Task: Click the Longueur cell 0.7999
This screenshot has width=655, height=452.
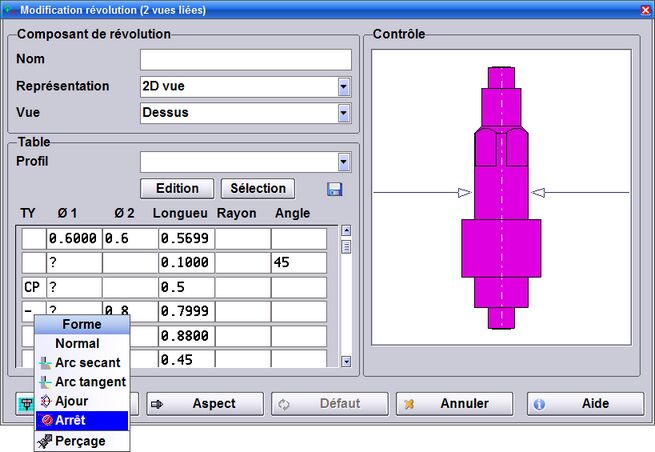Action: point(186,312)
